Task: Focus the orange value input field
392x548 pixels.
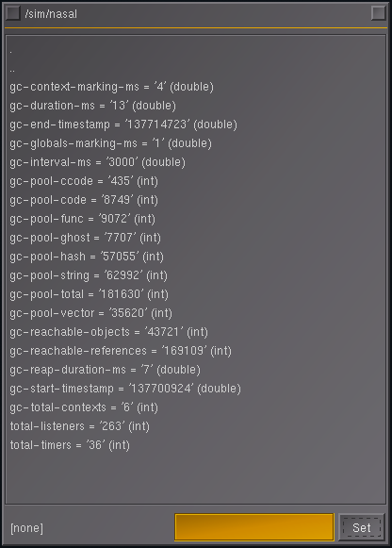Action: click(254, 527)
